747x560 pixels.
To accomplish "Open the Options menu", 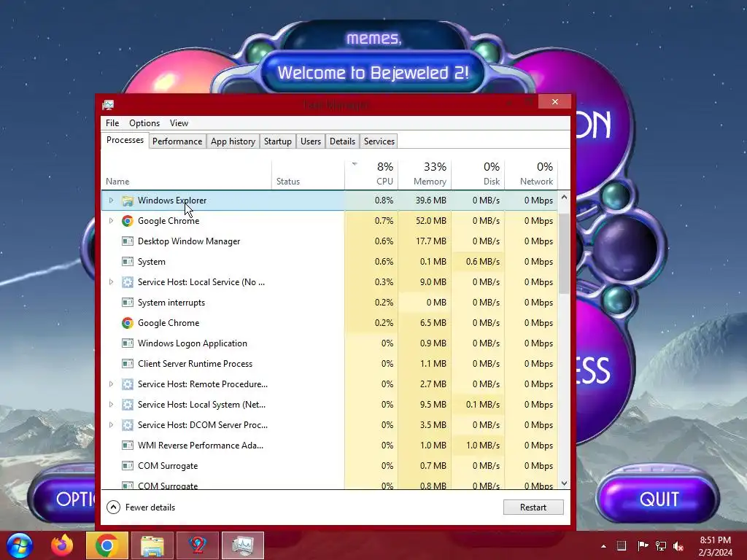I will 144,123.
